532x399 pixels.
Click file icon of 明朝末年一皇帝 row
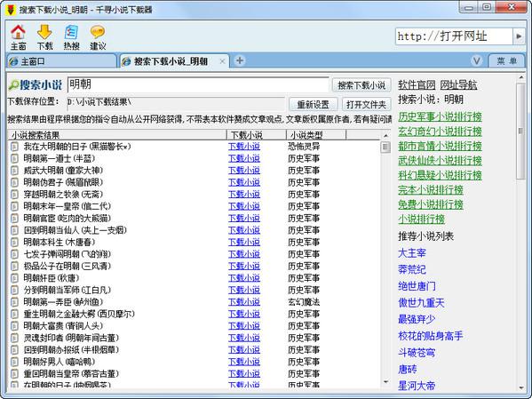(14, 206)
